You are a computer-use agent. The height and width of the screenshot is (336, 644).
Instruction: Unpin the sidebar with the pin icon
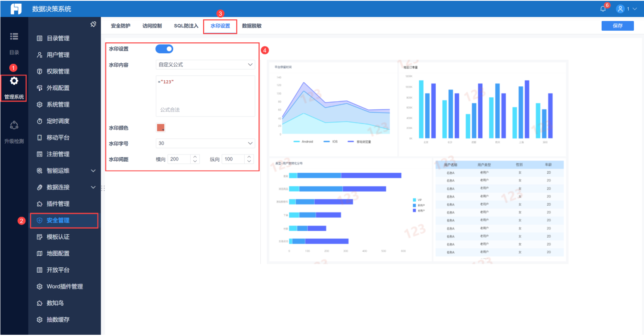pyautogui.click(x=93, y=24)
